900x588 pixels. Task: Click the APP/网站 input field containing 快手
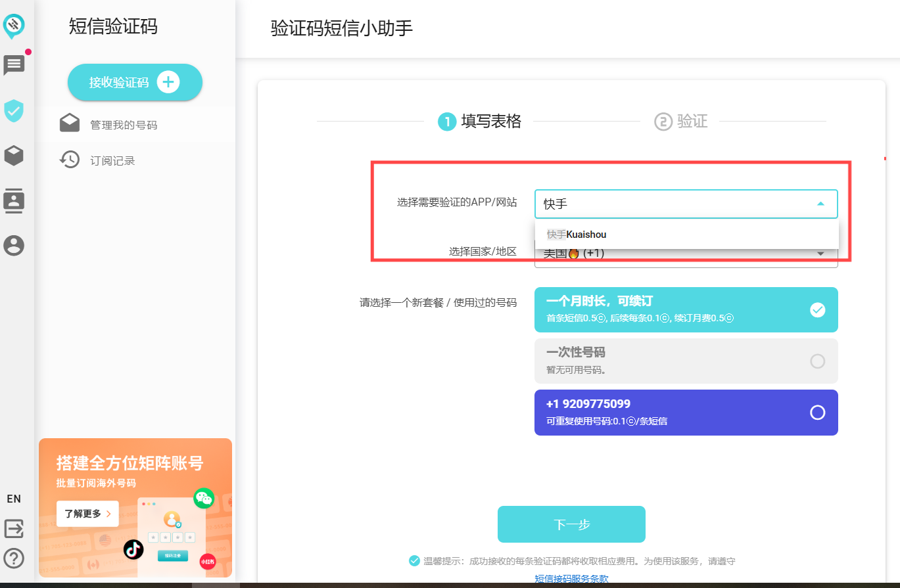[x=686, y=204]
